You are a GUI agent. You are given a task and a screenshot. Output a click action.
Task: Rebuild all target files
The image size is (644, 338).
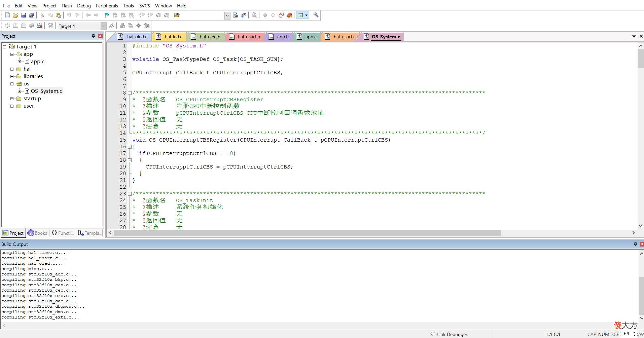point(24,26)
